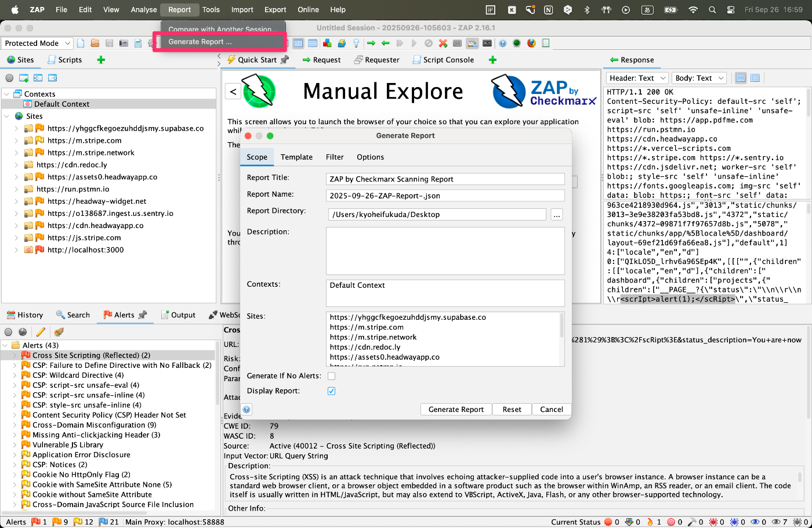812x528 pixels.
Task: Open the Protected Mode dropdown
Action: point(37,43)
